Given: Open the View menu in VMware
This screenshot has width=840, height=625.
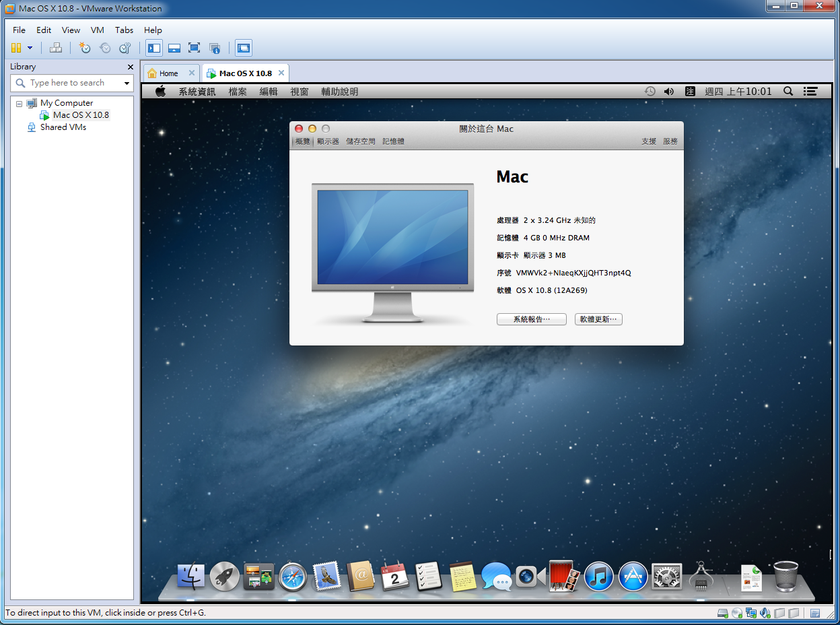Looking at the screenshot, I should click(x=71, y=30).
